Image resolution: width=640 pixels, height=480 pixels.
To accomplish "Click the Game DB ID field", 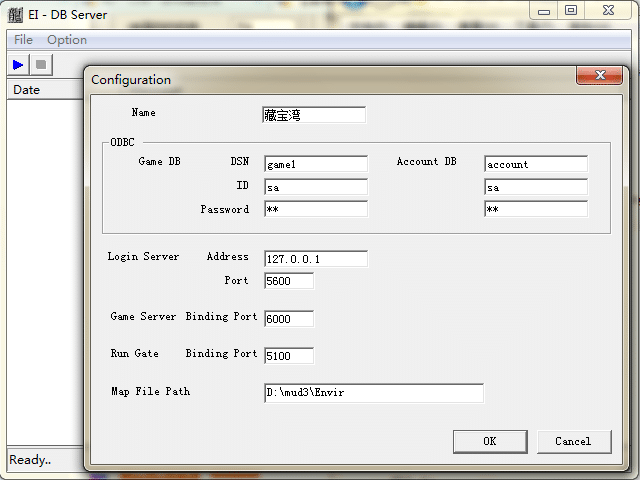I will (x=315, y=187).
